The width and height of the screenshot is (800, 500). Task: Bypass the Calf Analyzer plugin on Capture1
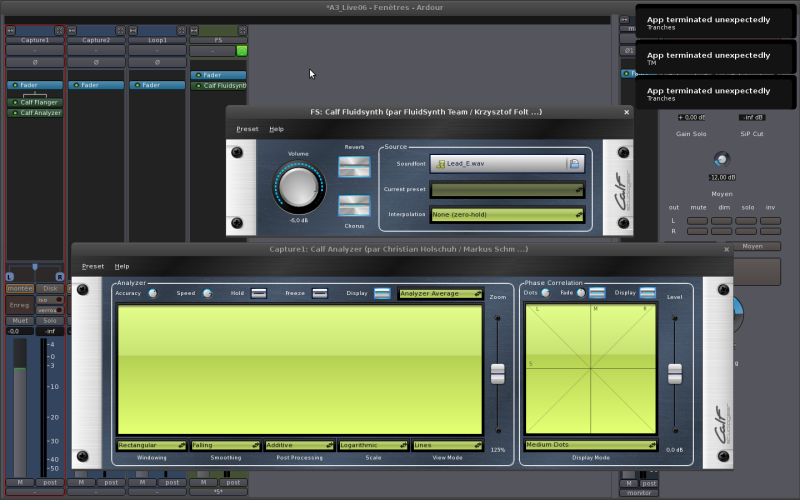tap(15, 113)
